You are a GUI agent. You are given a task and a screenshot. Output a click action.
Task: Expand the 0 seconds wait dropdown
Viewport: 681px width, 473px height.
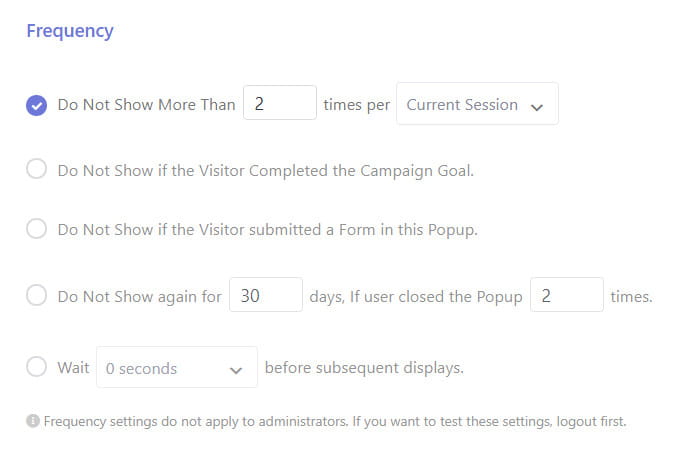176,368
